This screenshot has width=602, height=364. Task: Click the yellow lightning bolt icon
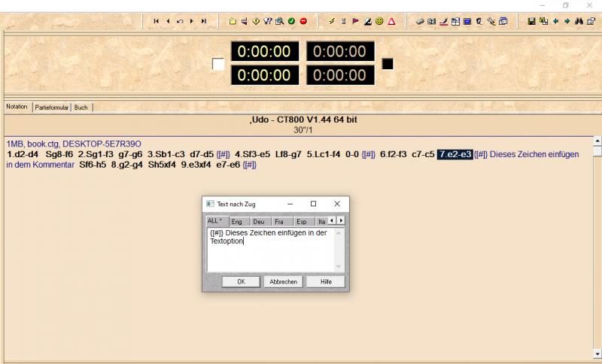tap(331, 21)
